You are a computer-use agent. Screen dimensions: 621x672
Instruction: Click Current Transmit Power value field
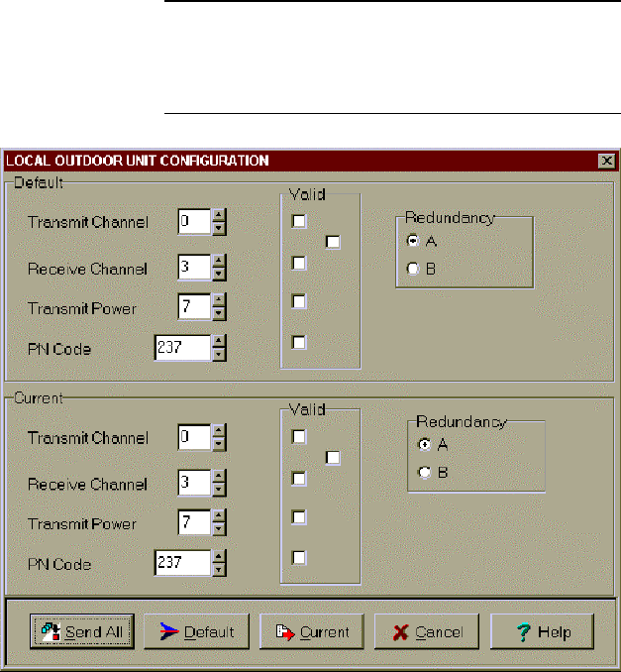195,522
